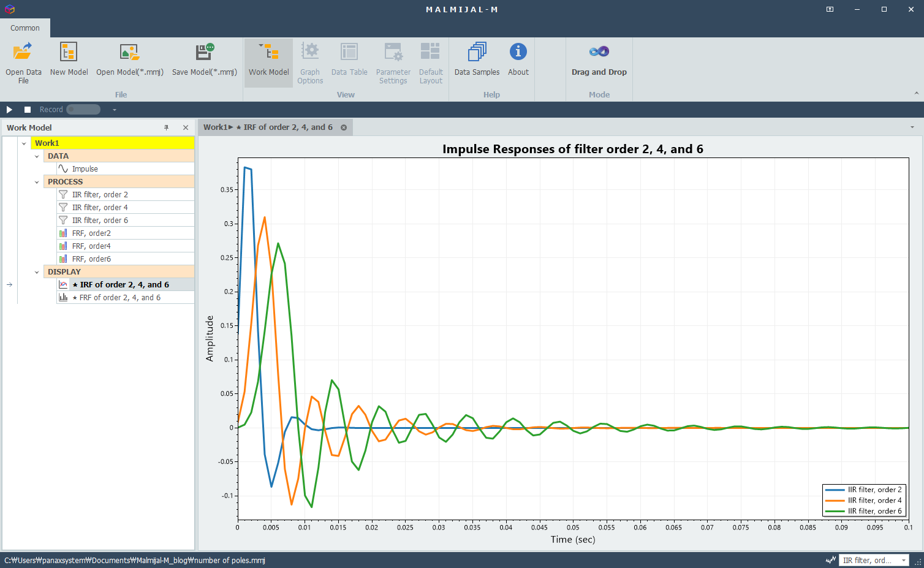Close the IRF of order 2, 4, and 6 tab
The width and height of the screenshot is (924, 568).
(344, 127)
